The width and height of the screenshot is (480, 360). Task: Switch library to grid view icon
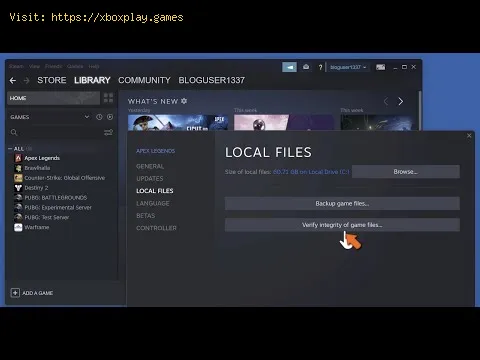108,98
